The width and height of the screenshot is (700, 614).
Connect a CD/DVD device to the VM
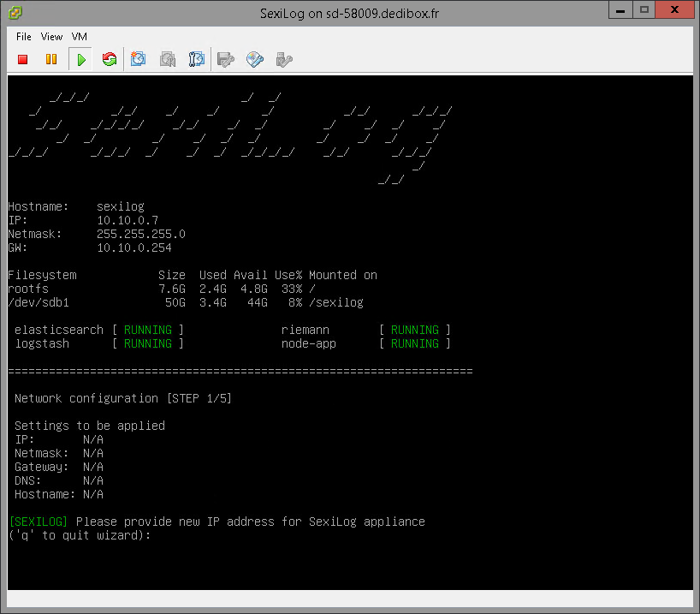pyautogui.click(x=254, y=59)
